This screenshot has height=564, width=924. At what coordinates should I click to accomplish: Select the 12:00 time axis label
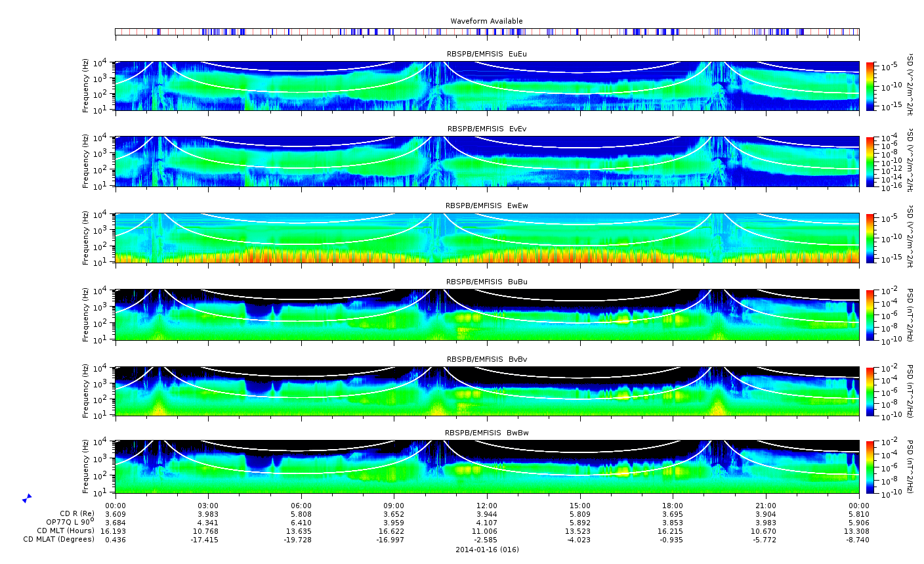(x=487, y=505)
